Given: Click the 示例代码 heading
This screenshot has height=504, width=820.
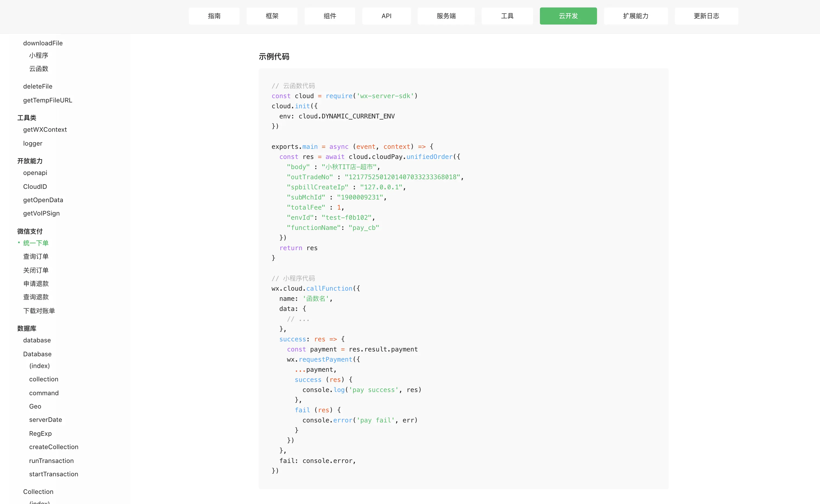Looking at the screenshot, I should [x=274, y=57].
